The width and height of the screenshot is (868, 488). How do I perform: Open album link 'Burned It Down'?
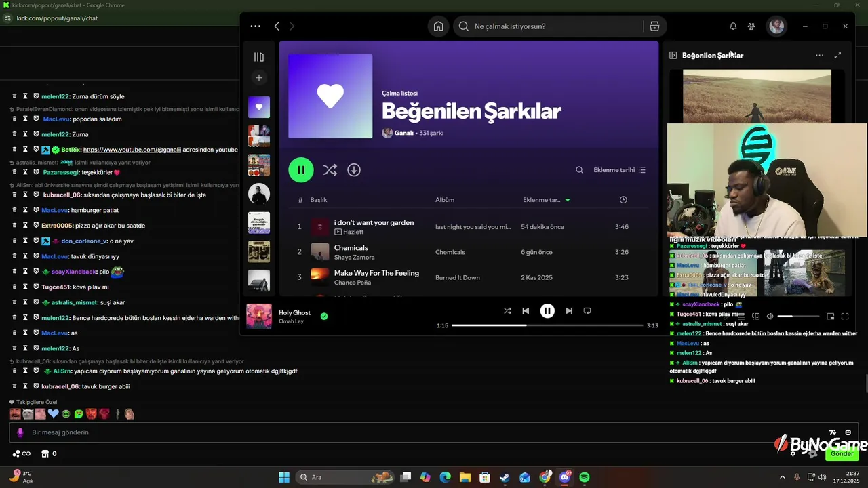[x=458, y=277]
